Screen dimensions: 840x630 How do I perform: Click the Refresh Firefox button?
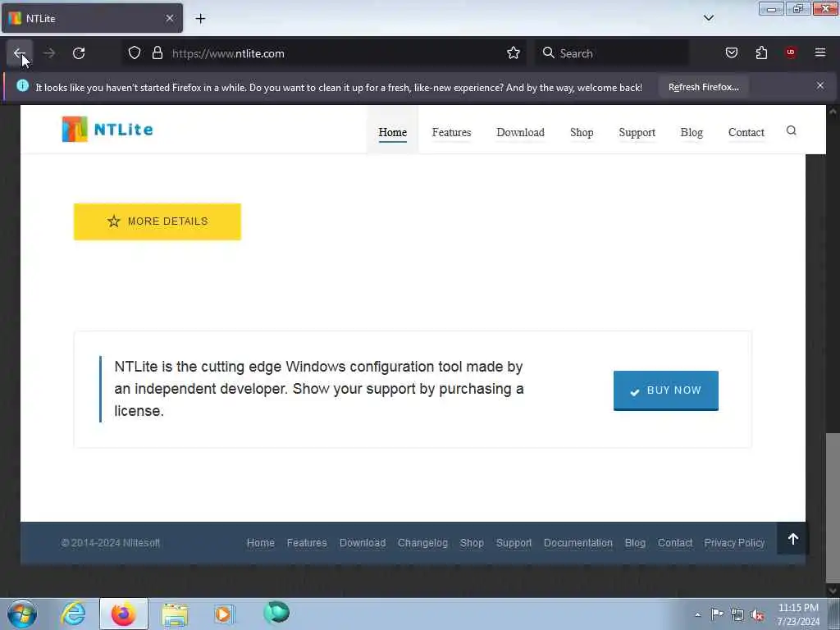tap(703, 87)
